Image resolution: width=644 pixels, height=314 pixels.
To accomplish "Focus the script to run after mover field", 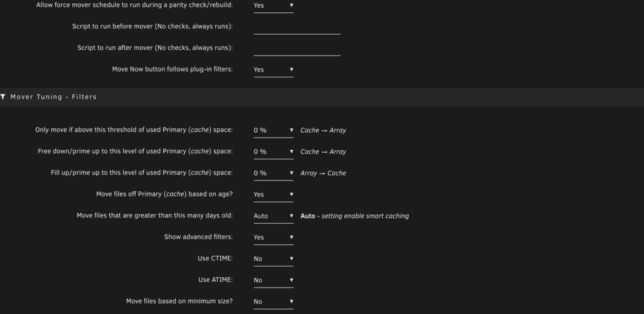I will click(297, 48).
